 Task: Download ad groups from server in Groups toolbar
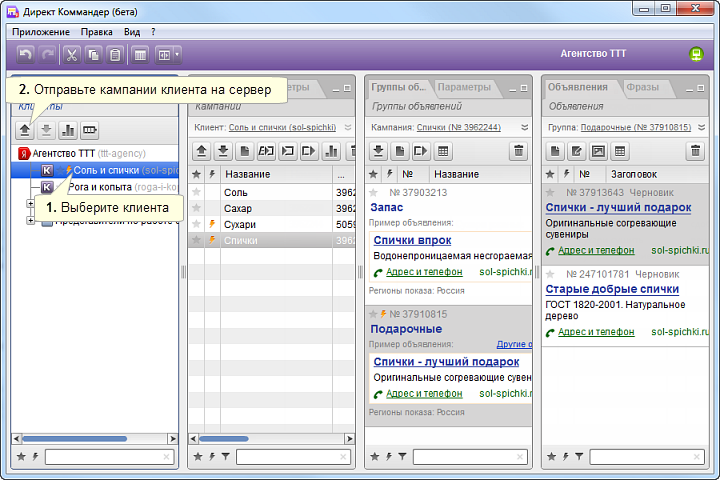click(x=378, y=151)
